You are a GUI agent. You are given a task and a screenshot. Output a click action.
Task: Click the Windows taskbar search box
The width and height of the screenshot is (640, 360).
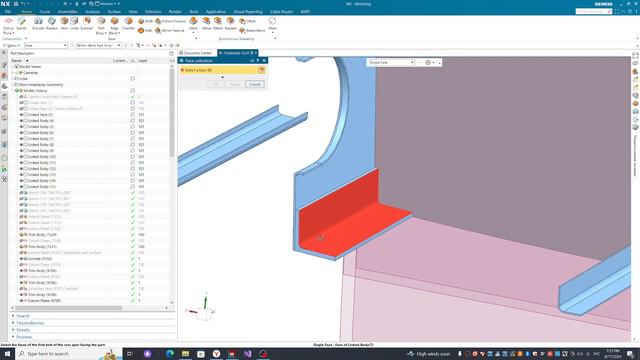[x=69, y=354]
